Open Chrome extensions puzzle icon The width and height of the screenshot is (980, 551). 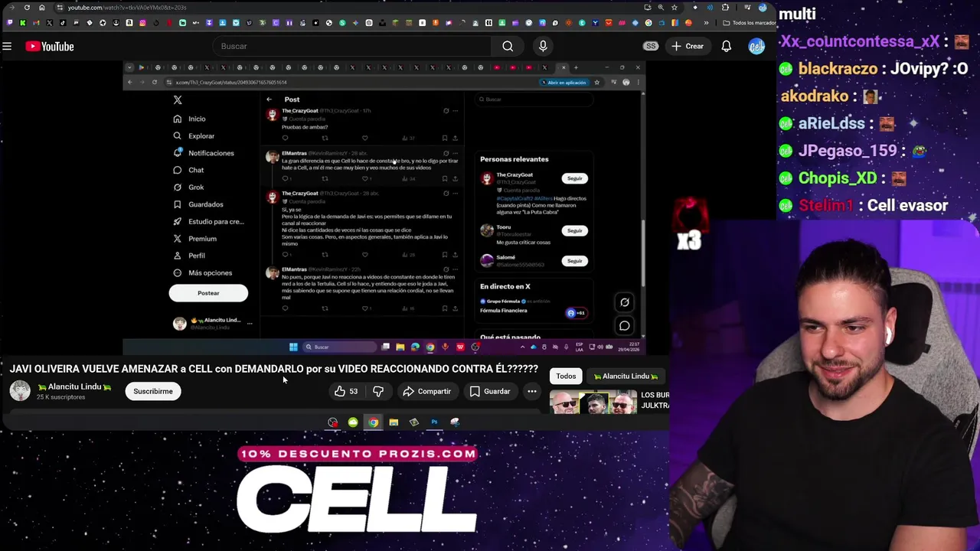pyautogui.click(x=725, y=8)
